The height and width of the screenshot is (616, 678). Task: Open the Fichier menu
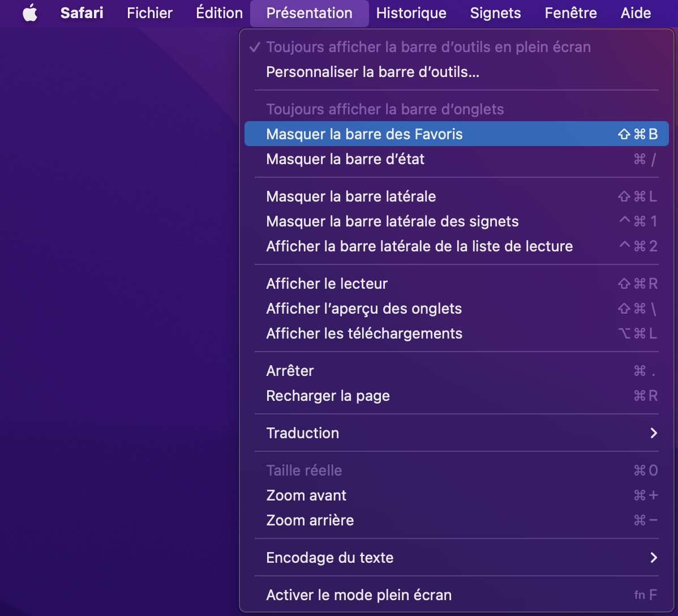click(x=149, y=13)
